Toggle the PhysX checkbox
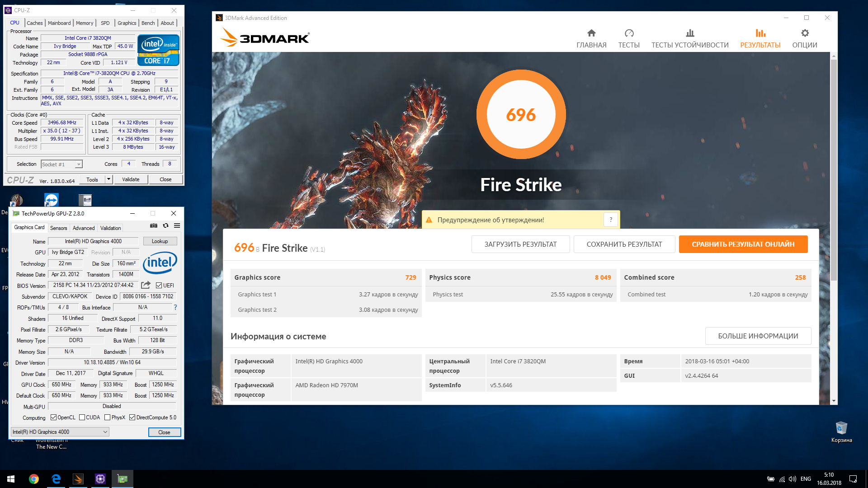Screen dimensions: 868x488 point(108,417)
